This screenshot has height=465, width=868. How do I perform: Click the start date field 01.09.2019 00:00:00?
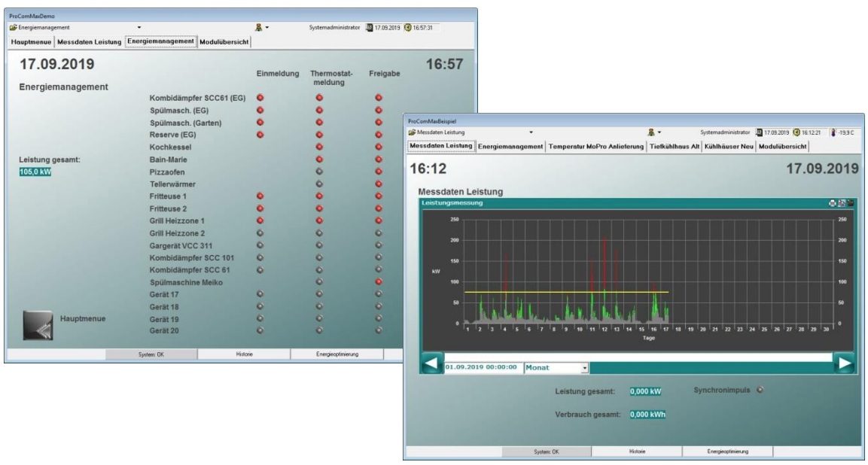coord(481,368)
